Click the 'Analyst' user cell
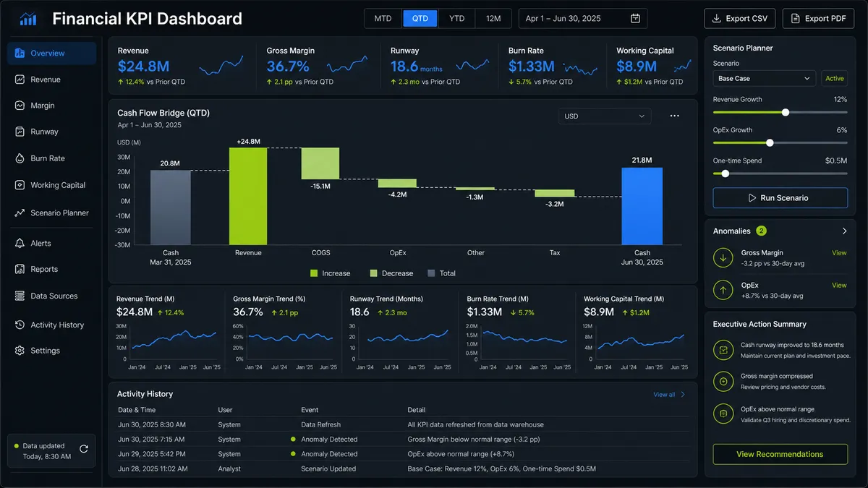Screen dimensions: 868x488 (229, 468)
